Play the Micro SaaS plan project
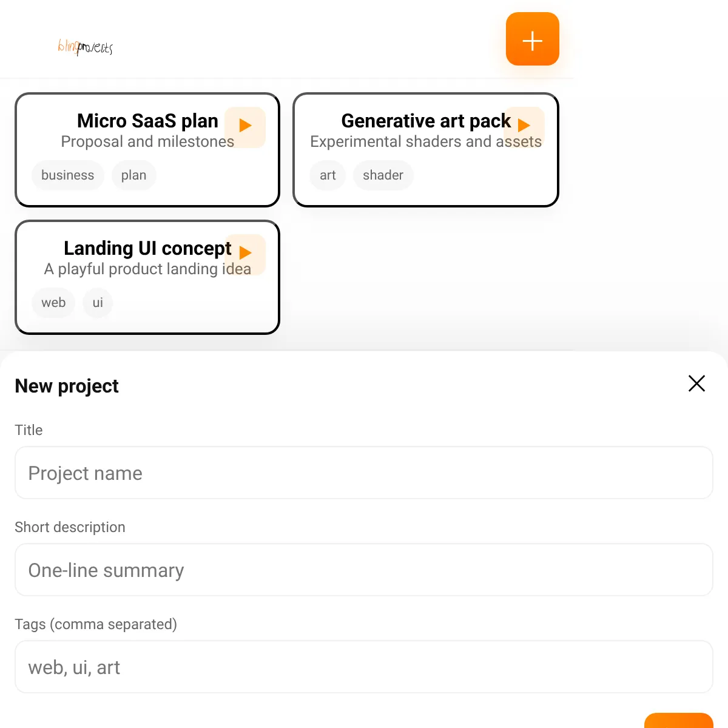 [245, 127]
